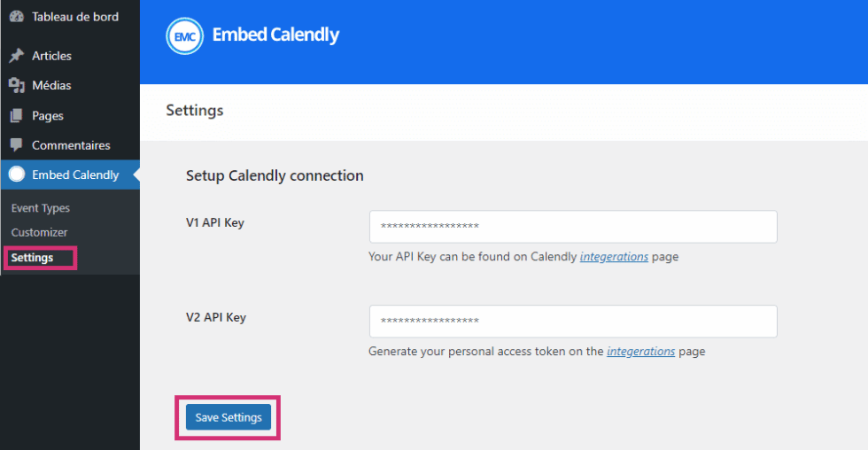
Task: Open the Médias menu item
Action: click(x=51, y=86)
